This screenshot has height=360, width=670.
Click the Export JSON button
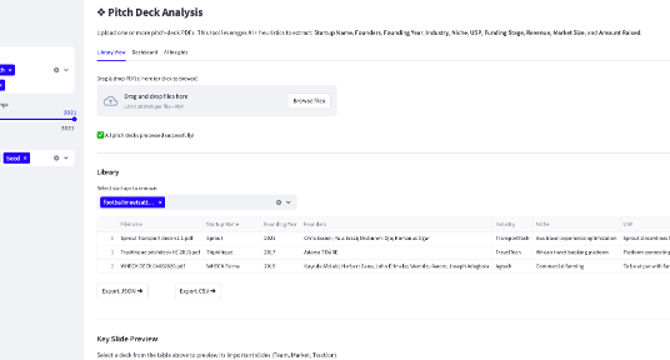point(122,291)
